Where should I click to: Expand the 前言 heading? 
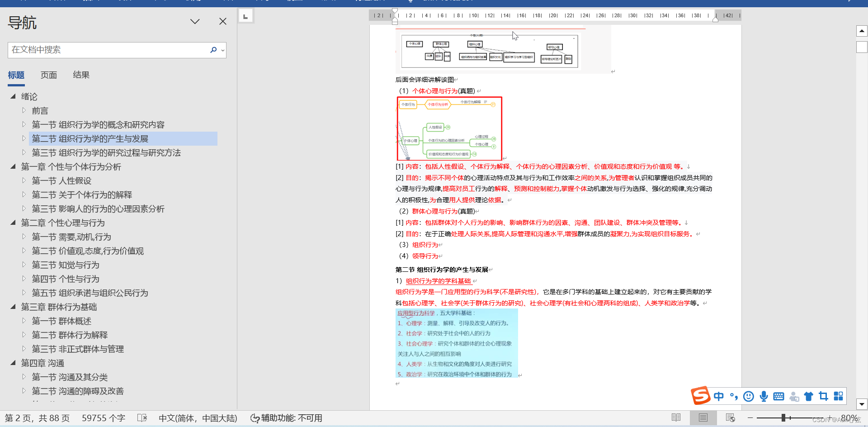click(x=24, y=110)
